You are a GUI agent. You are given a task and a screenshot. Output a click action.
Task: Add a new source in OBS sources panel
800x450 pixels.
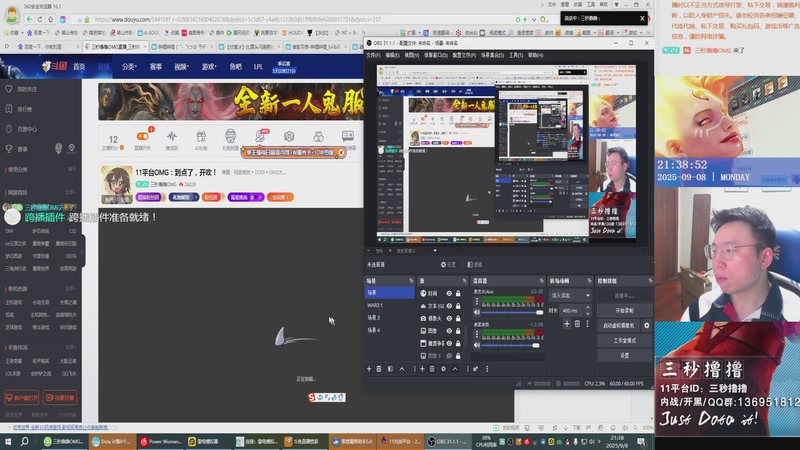click(422, 369)
